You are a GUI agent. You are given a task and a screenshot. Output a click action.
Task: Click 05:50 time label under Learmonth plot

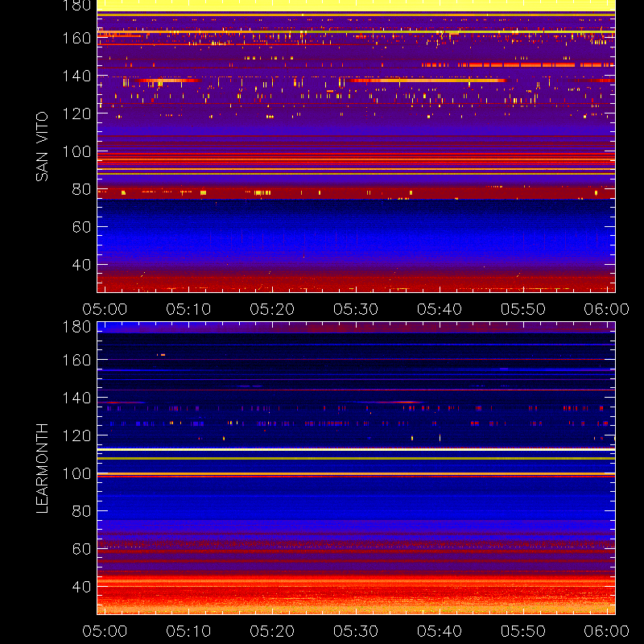point(522,631)
